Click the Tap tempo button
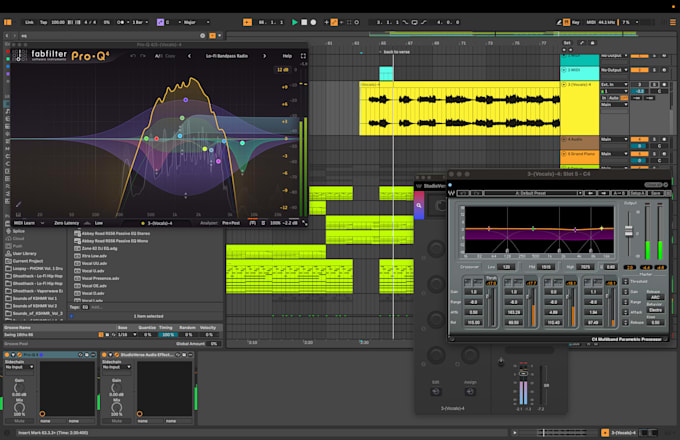Screen dimensions: 680x440 click(43, 22)
